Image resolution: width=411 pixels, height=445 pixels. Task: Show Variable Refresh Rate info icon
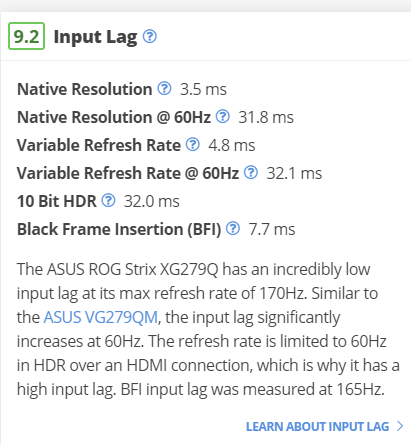[x=193, y=144]
